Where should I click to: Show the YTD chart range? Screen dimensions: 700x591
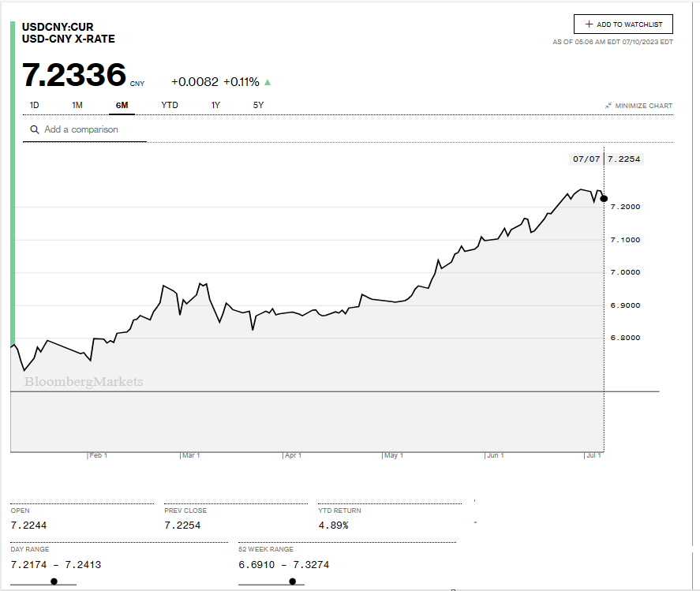(170, 105)
